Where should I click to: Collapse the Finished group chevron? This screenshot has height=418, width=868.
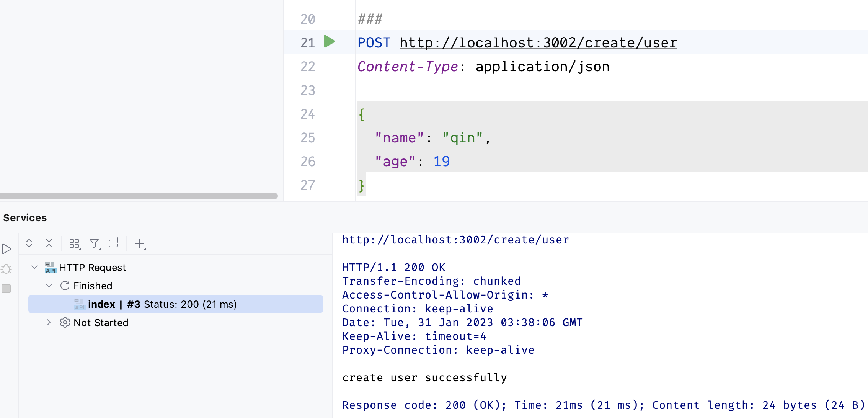coord(49,286)
